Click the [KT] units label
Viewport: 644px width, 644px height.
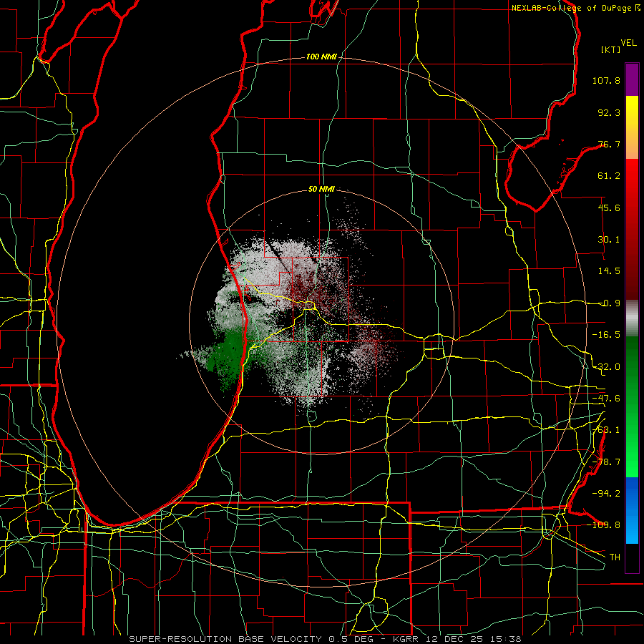pyautogui.click(x=611, y=49)
